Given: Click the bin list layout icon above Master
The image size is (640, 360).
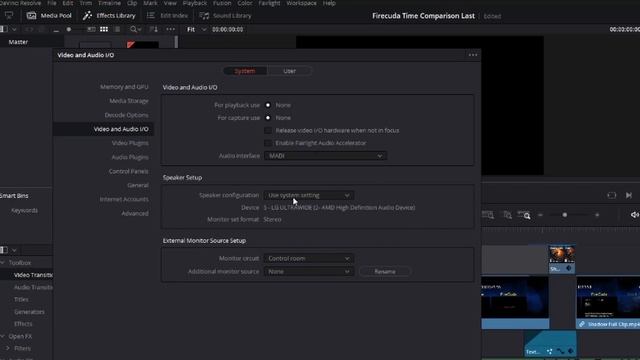Looking at the screenshot, I should pyautogui.click(x=4, y=29).
